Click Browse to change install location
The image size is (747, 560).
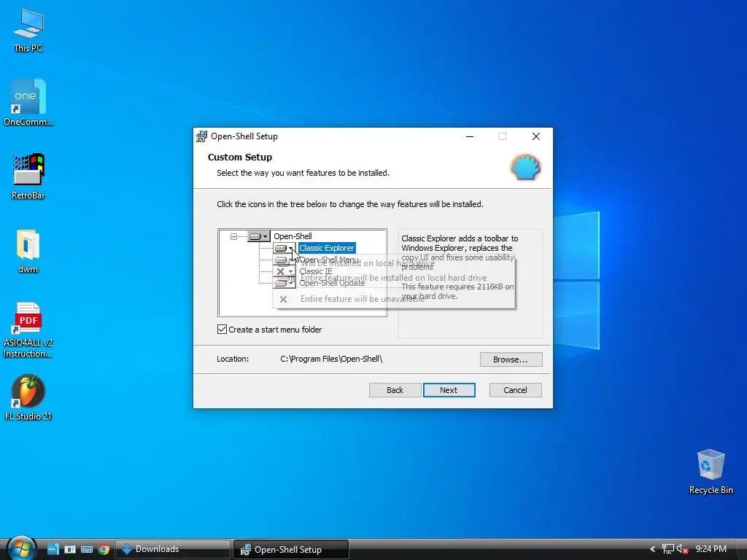pyautogui.click(x=511, y=359)
